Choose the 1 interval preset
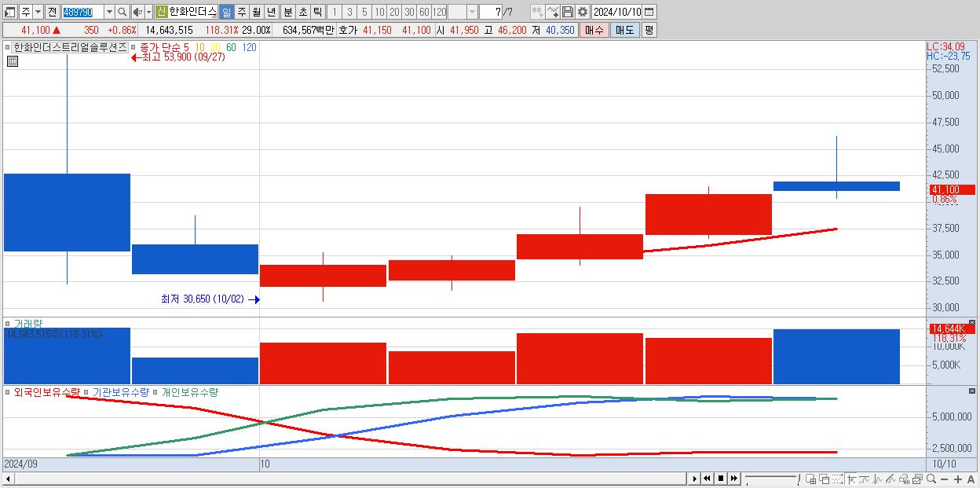Screen dimensions: 980x488 click(335, 12)
